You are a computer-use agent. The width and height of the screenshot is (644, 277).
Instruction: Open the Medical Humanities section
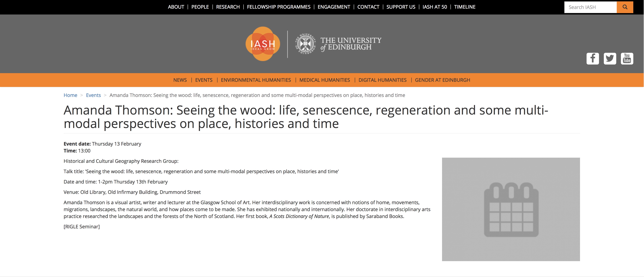tap(324, 80)
